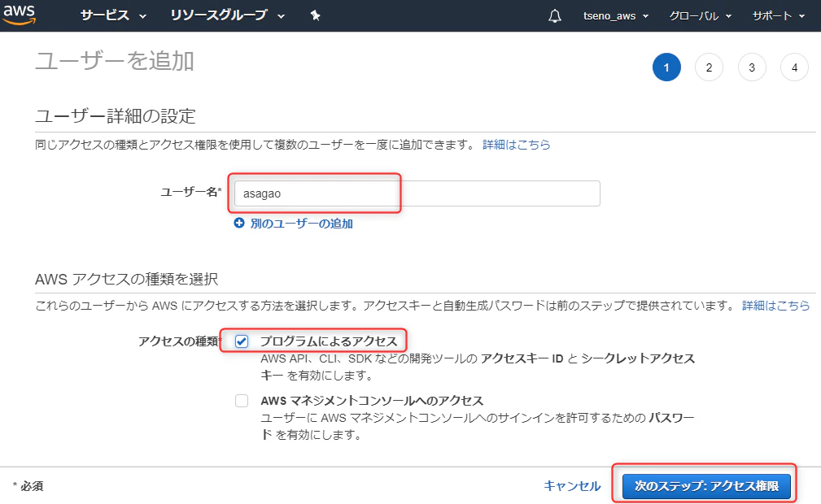Click the AWS logo home icon
The width and height of the screenshot is (821, 504).
tap(20, 15)
